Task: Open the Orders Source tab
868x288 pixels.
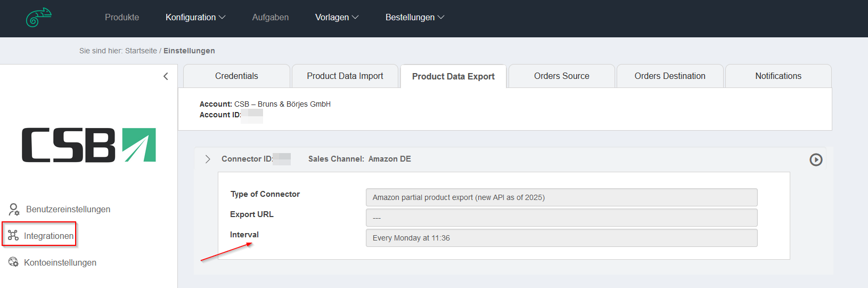Action: (562, 76)
